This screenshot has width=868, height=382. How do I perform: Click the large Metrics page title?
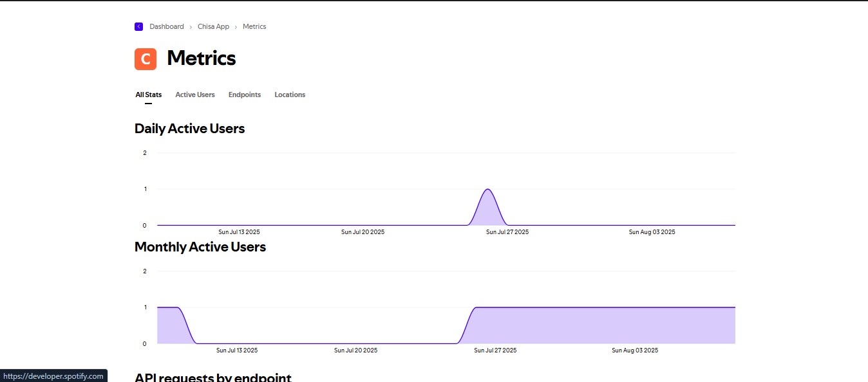[201, 59]
